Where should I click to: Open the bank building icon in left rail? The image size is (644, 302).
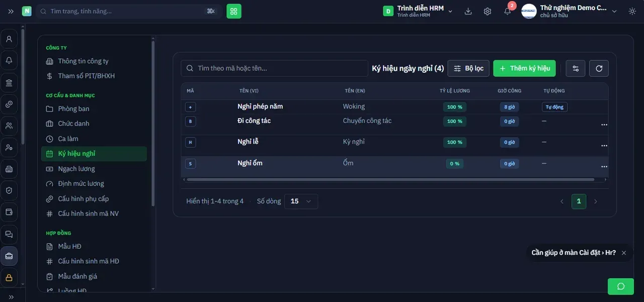(x=9, y=82)
